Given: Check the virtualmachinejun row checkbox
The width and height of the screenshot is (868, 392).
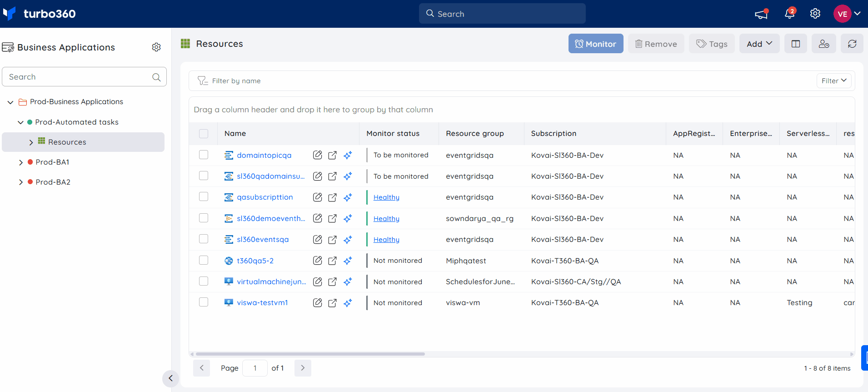Looking at the screenshot, I should (x=204, y=281).
